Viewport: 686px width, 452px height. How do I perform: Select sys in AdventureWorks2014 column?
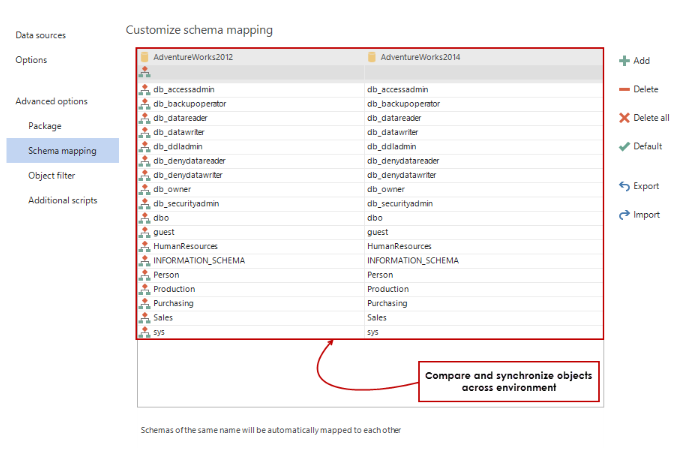[373, 332]
